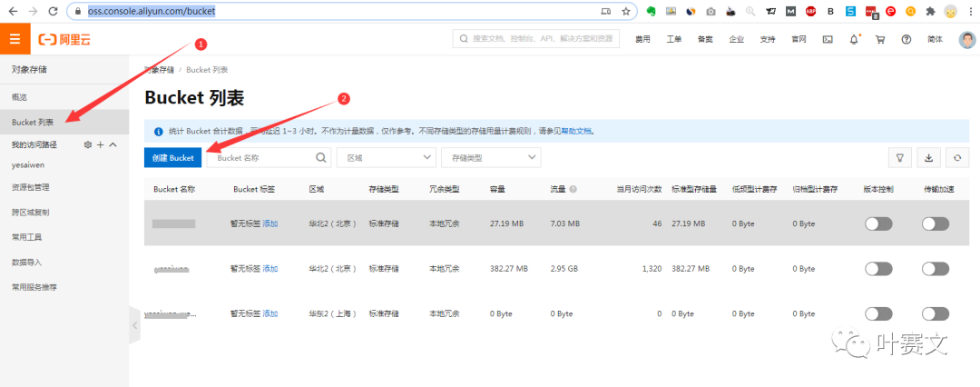
Task: Open the 企业 header menu
Action: 736,39
